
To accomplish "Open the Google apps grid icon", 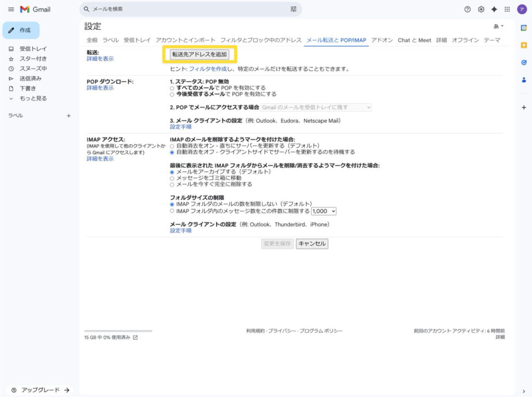I will point(507,9).
